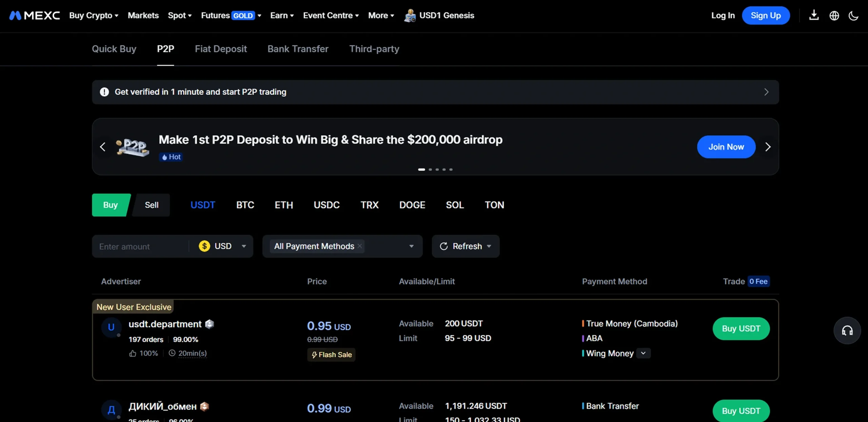Image resolution: width=868 pixels, height=422 pixels.
Task: Click ДИКИЙ_обмен avatar
Action: tap(111, 410)
